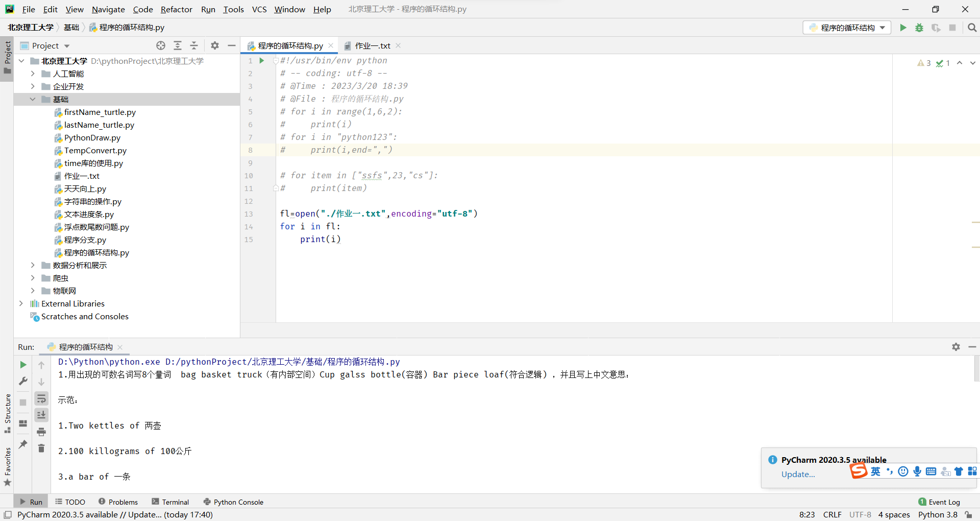The height and width of the screenshot is (521, 980).
Task: Expand the 爬虫 folder
Action: point(33,278)
